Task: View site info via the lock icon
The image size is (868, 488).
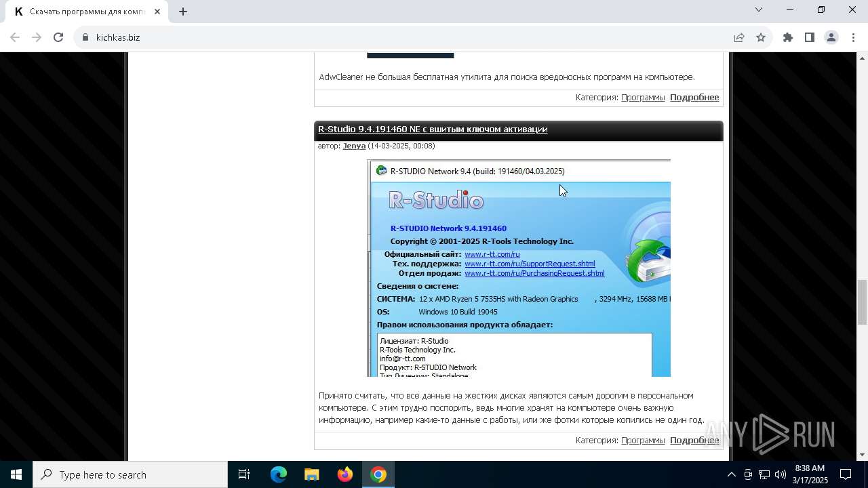Action: tap(85, 37)
